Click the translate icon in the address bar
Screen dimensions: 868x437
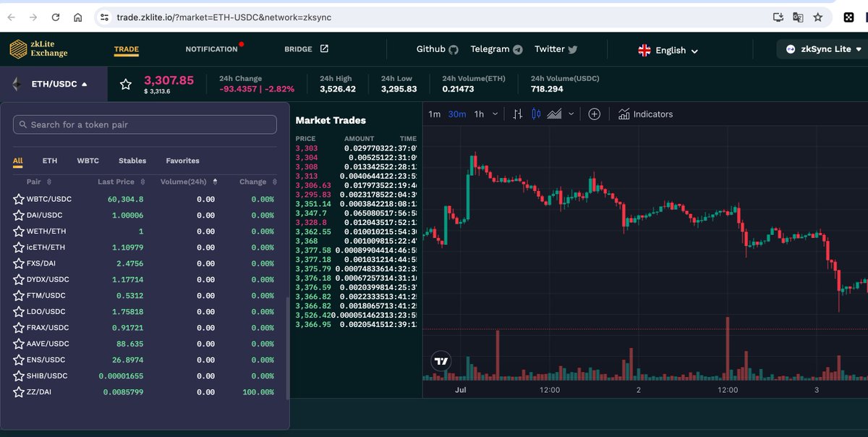pyautogui.click(x=798, y=16)
